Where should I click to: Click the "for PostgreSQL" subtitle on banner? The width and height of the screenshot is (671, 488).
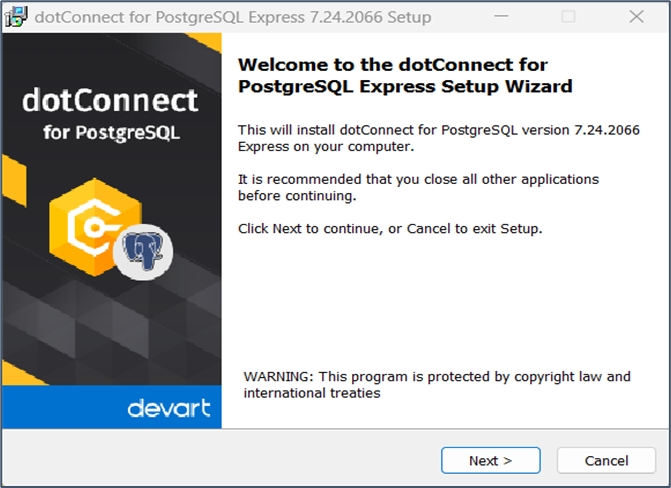111,133
